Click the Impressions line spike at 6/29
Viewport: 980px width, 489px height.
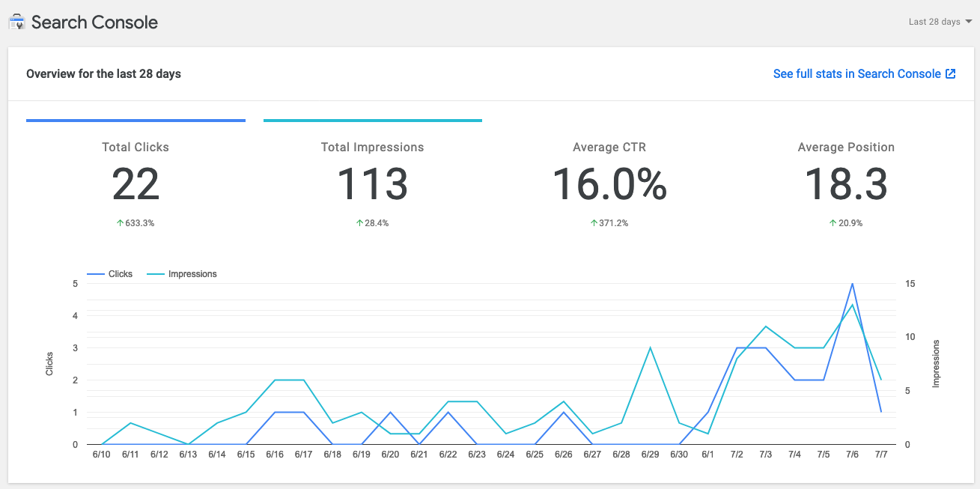click(650, 347)
